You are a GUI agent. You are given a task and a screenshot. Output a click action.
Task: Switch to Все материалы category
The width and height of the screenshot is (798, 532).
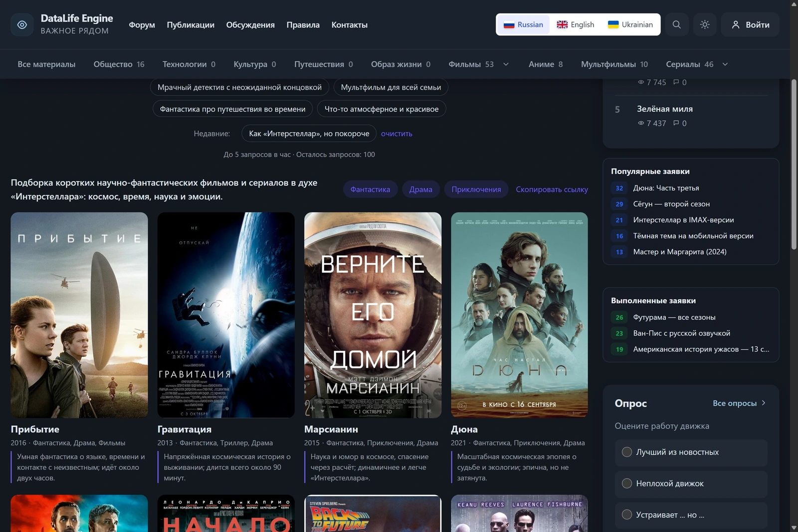tap(46, 64)
